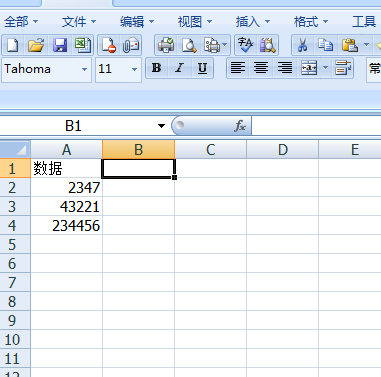Image resolution: width=381 pixels, height=377 pixels.
Task: Toggle underline formatting
Action: click(x=202, y=68)
